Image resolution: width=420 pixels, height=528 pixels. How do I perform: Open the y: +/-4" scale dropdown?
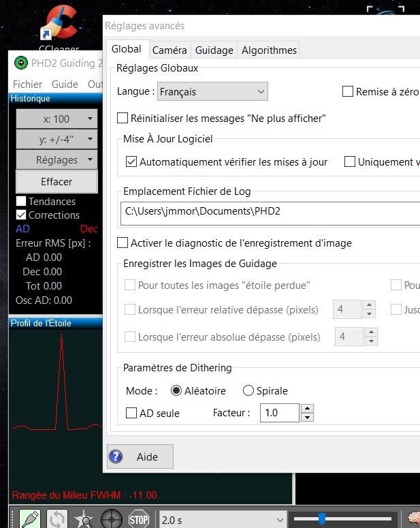[x=57, y=139]
